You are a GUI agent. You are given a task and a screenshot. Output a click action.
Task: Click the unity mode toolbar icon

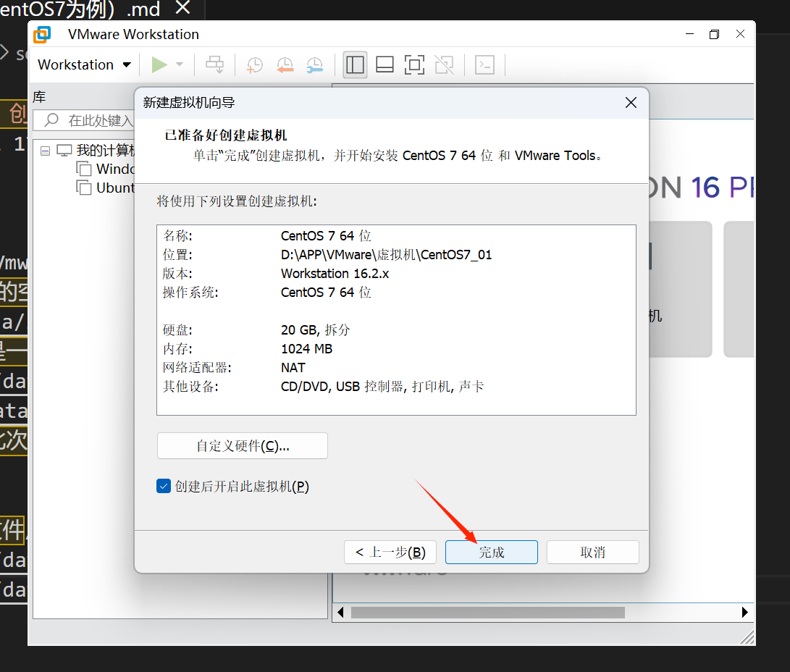[x=445, y=65]
